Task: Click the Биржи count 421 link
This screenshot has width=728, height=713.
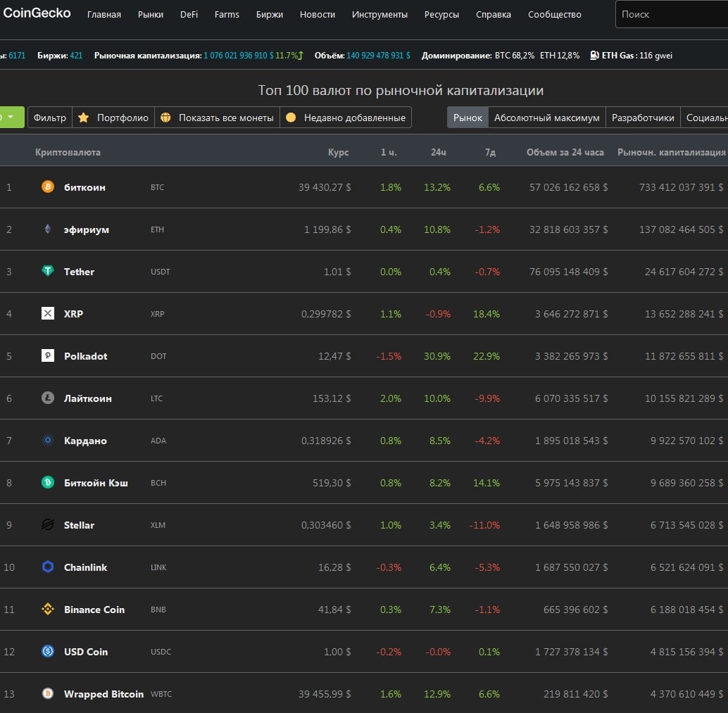Action: click(x=76, y=56)
